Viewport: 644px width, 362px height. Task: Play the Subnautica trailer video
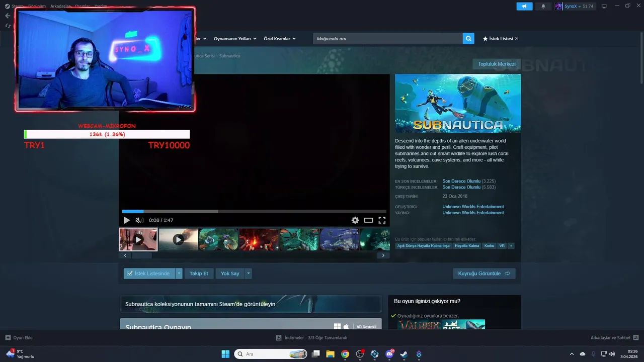[126, 220]
